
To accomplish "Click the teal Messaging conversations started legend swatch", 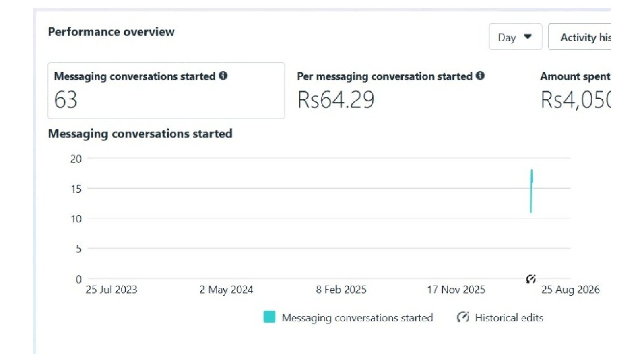I will tap(269, 317).
